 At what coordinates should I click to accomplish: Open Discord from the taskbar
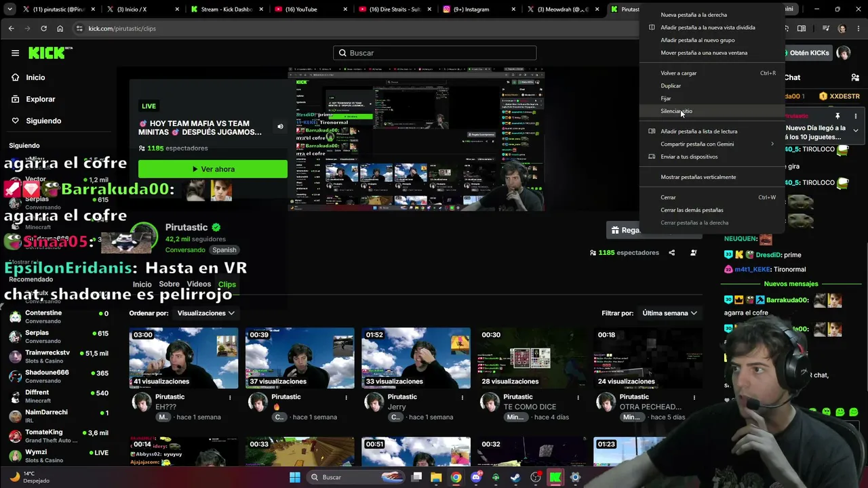pyautogui.click(x=476, y=477)
